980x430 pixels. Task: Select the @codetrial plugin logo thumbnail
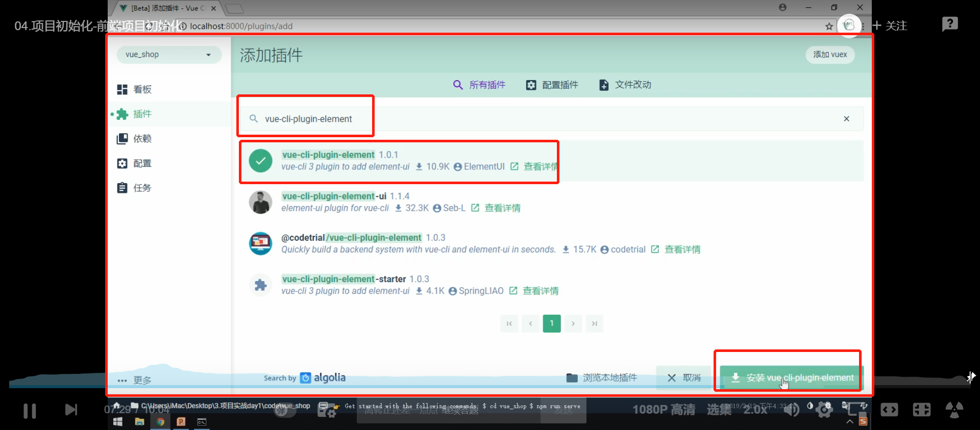(260, 244)
